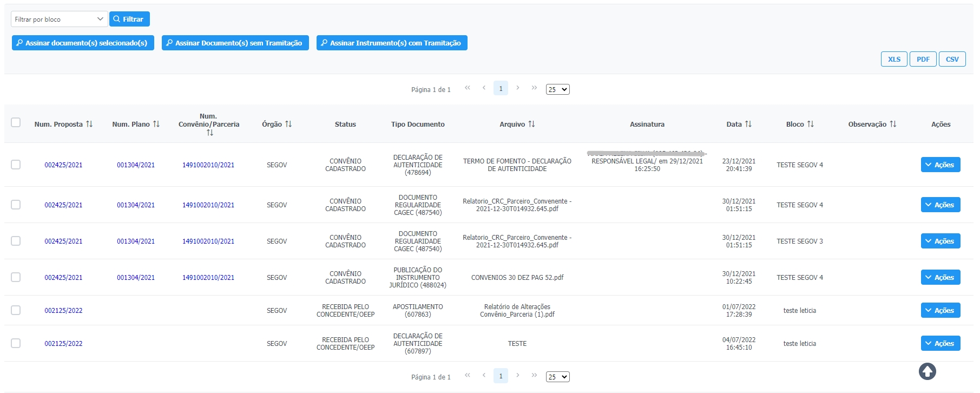Image resolution: width=980 pixels, height=393 pixels.
Task: Sort by Observação column sort icon
Action: tap(893, 124)
